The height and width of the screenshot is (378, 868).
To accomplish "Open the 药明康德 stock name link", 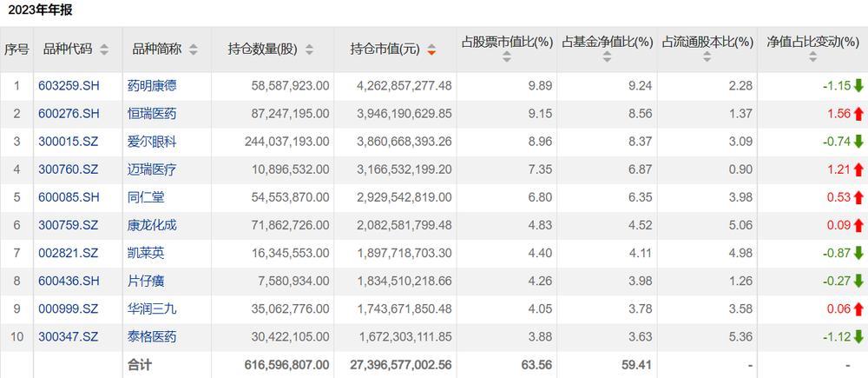I will 152,86.
